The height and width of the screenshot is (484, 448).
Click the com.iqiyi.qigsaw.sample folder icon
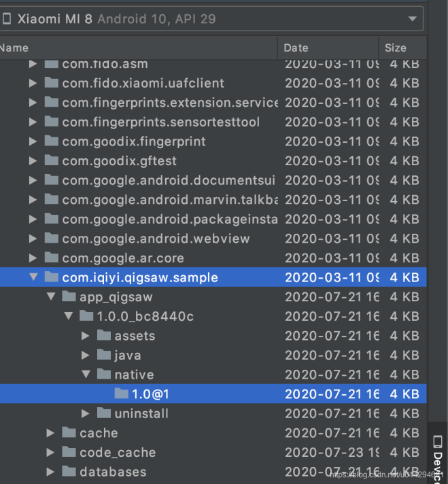pos(51,277)
